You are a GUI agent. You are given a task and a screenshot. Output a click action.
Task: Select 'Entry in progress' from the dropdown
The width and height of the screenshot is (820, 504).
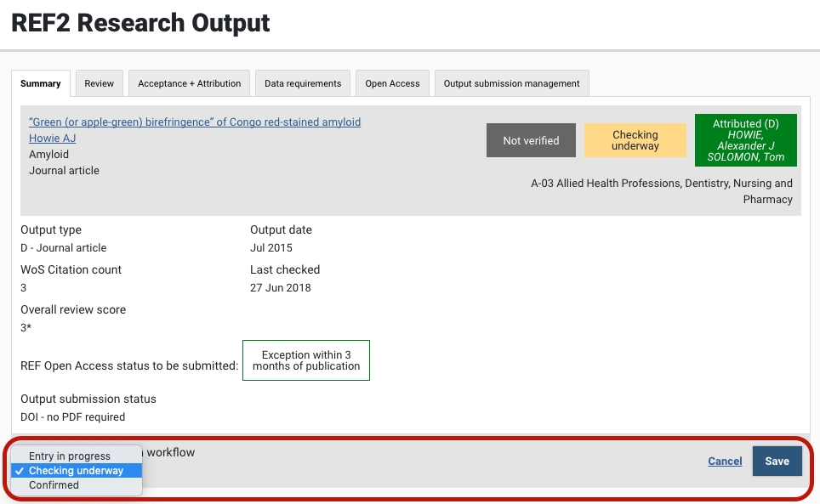click(70, 456)
